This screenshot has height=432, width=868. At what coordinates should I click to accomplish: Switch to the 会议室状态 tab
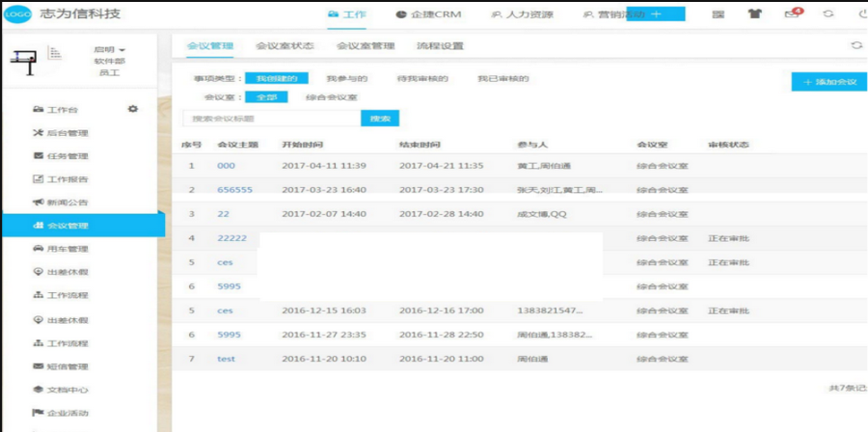(285, 45)
